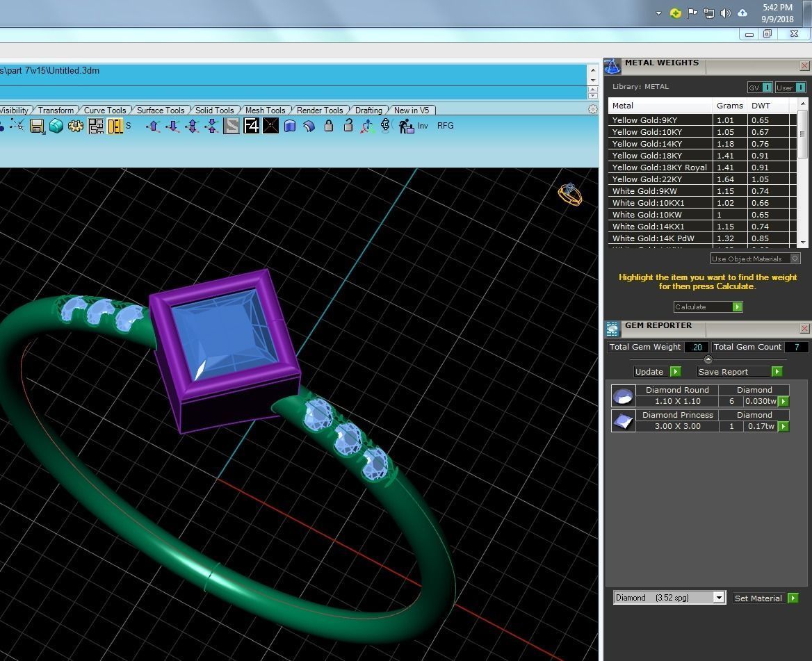The width and height of the screenshot is (812, 661).
Task: Click the layout blocks icon
Action: [96, 126]
